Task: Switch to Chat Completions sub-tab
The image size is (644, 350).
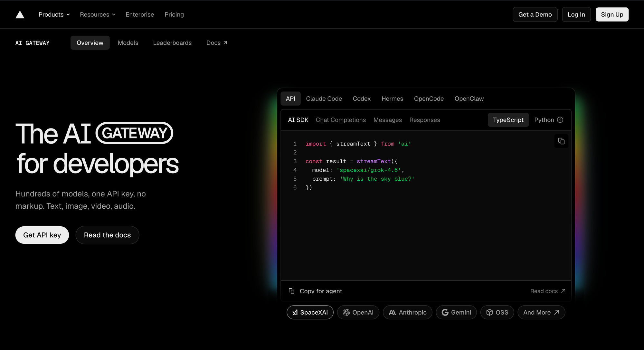Action: coord(341,120)
